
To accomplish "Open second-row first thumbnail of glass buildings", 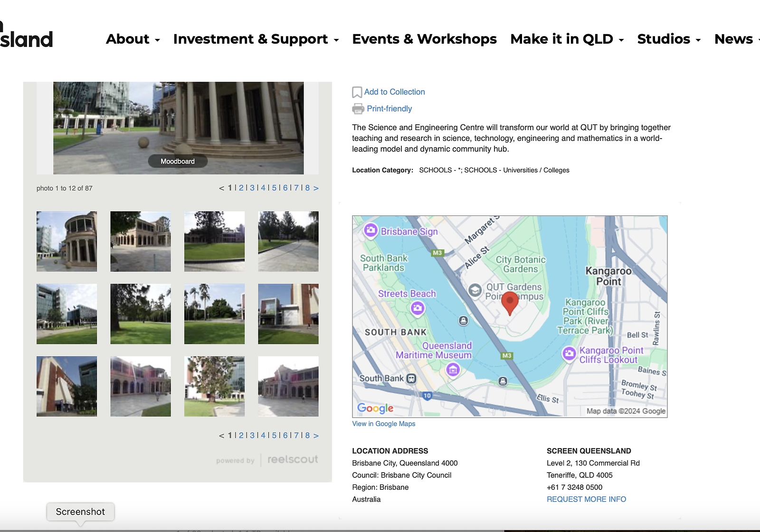I will coord(66,314).
